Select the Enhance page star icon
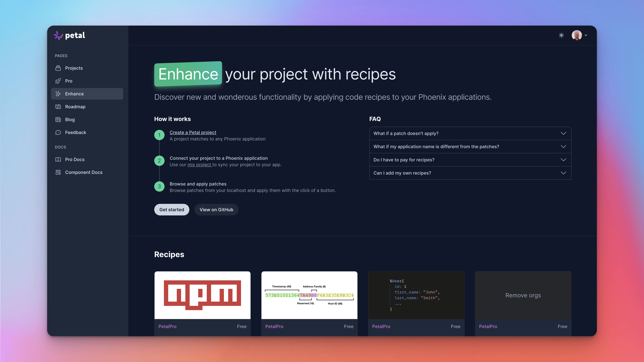Image resolution: width=644 pixels, height=362 pixels. [x=58, y=94]
